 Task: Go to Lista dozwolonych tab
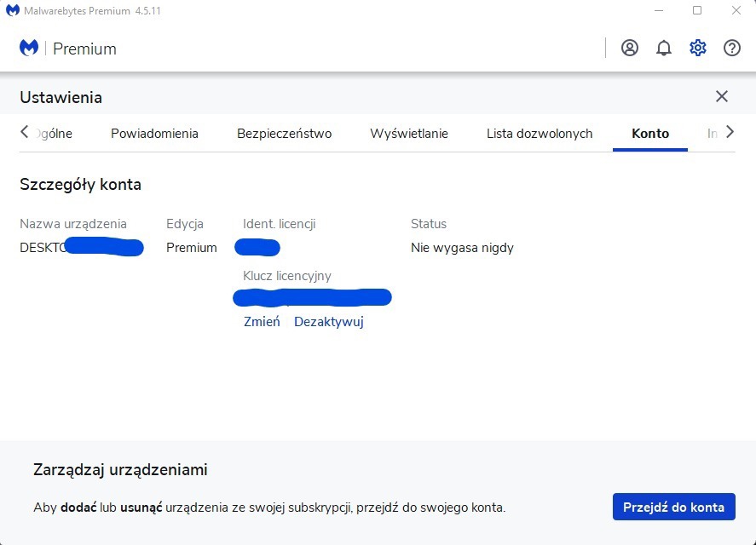tap(540, 133)
